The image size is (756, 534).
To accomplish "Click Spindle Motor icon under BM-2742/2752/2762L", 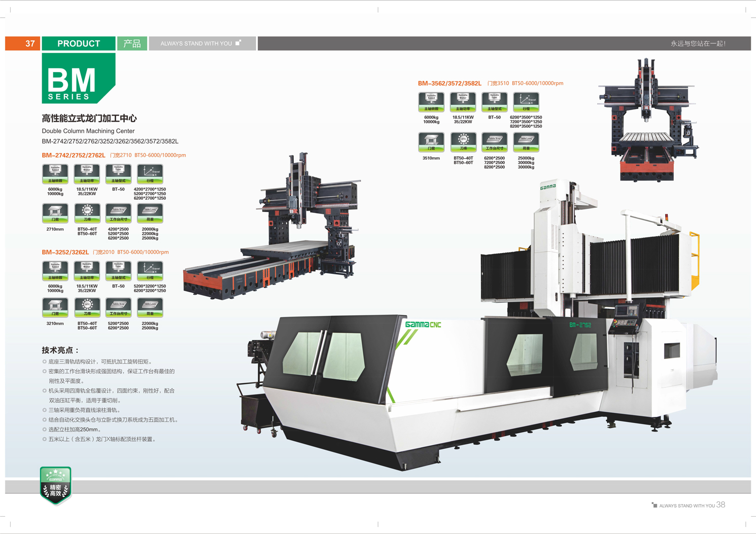I will tap(87, 174).
